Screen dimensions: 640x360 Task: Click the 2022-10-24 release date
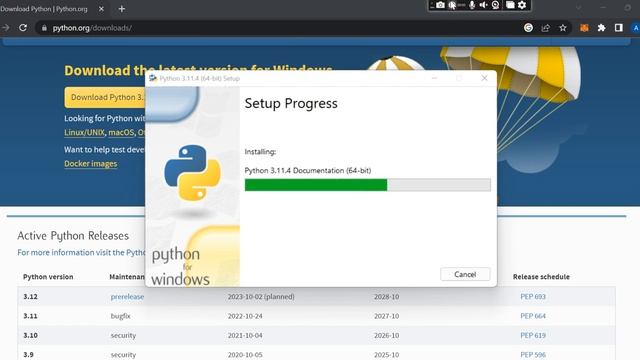pos(245,316)
